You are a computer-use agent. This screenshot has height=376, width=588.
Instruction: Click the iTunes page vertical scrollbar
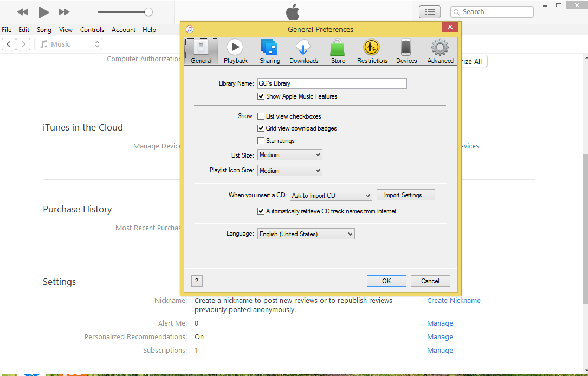point(585,229)
